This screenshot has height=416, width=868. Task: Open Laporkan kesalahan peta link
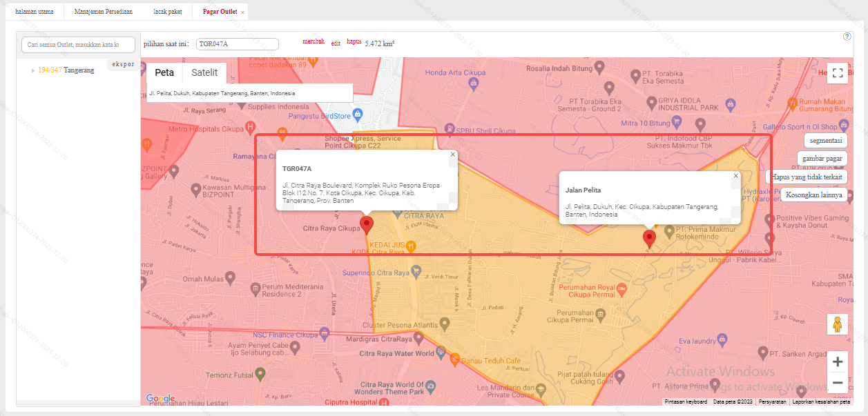tap(820, 402)
